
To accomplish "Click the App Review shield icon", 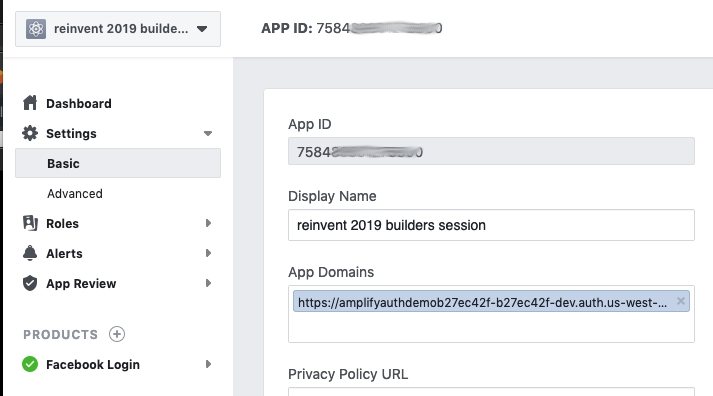I will (30, 283).
